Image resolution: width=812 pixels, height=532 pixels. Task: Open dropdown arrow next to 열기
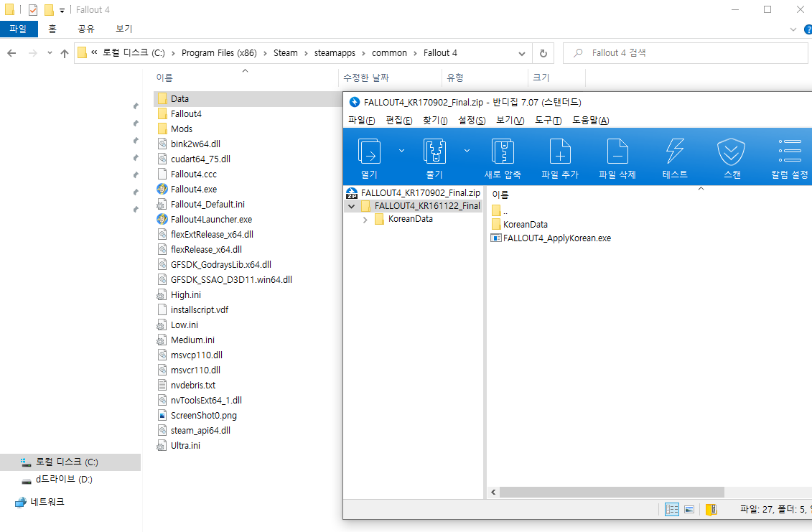401,151
